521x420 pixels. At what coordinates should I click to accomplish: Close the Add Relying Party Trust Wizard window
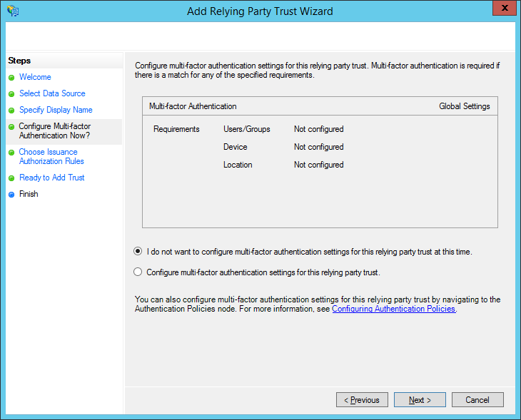coord(503,9)
